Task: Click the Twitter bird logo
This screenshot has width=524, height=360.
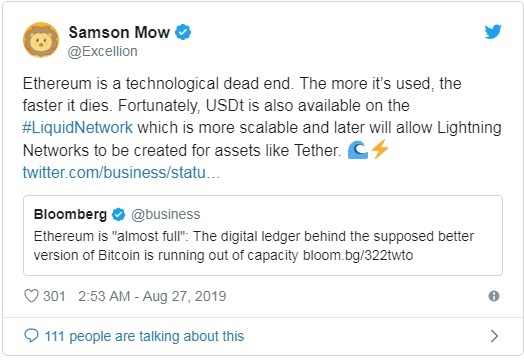Action: (493, 32)
